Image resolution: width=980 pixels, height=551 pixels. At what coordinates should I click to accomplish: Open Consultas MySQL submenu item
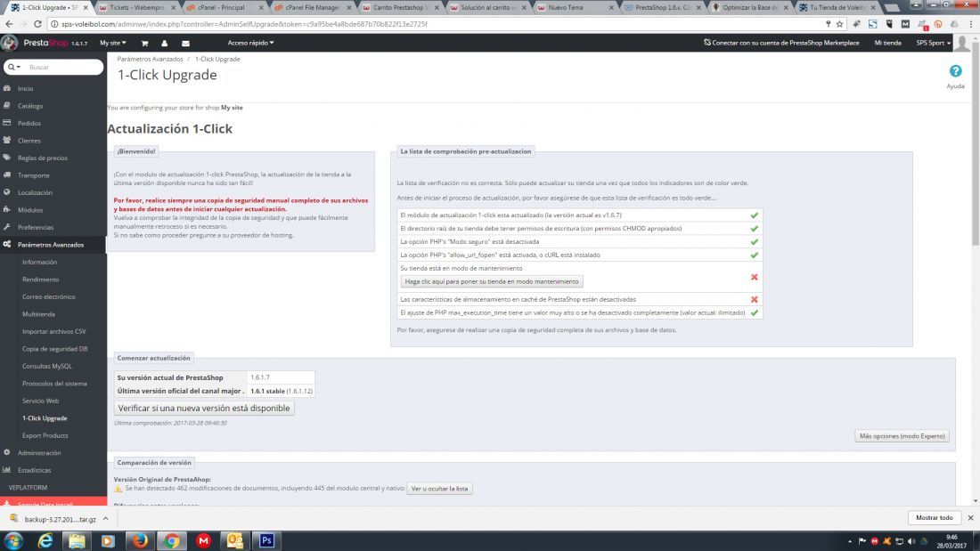(x=47, y=366)
